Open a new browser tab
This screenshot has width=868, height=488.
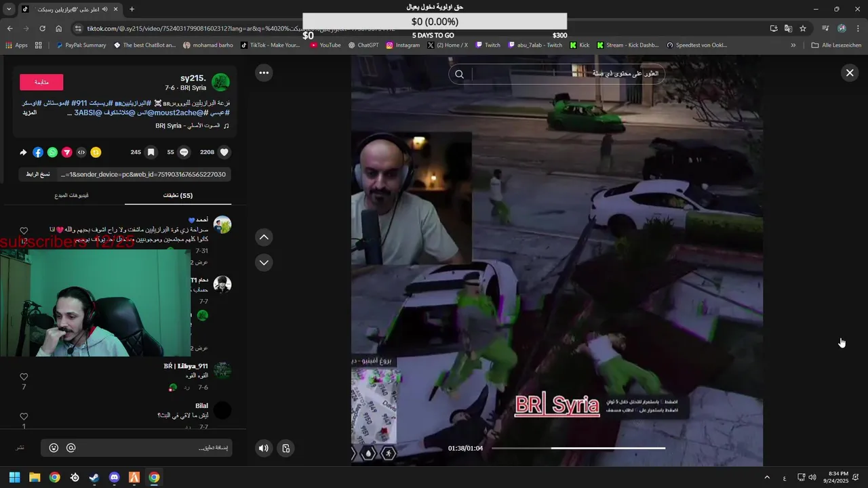tap(132, 9)
